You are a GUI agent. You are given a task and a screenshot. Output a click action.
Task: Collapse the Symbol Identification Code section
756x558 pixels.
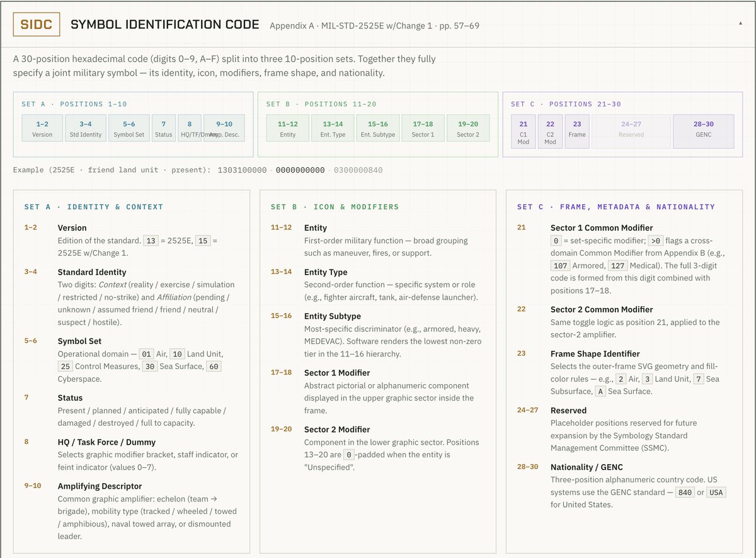click(740, 23)
